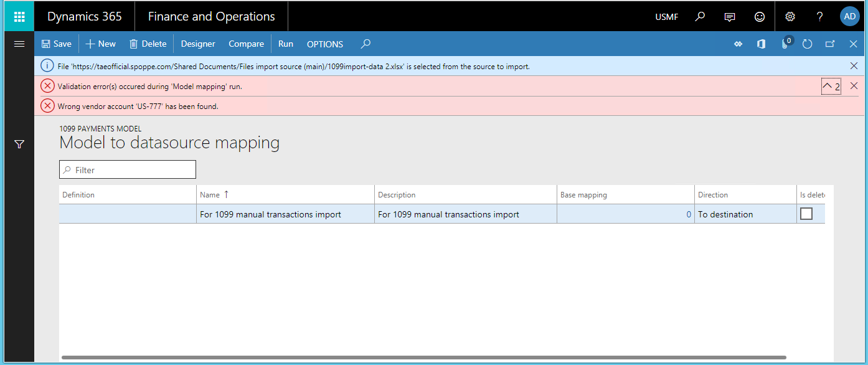
Task: Open the messages icon in header
Action: 730,17
